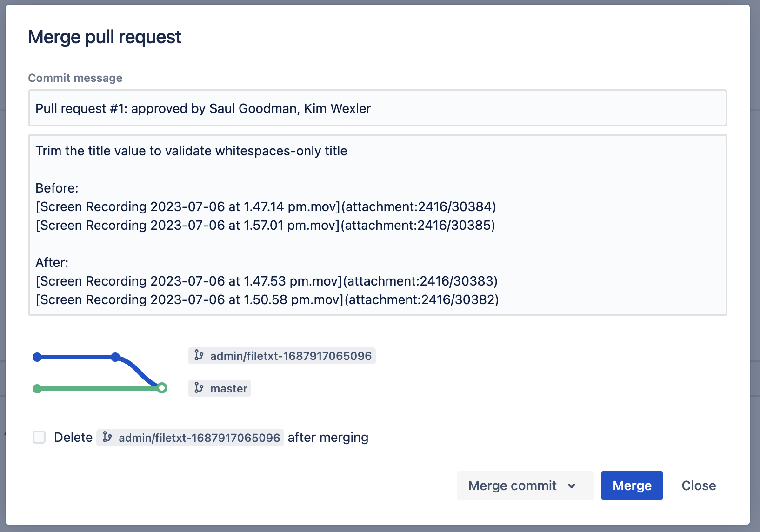Click the source branch tag admin/filetxt-1687917065096 by diagram
Image resolution: width=760 pixels, height=532 pixels.
point(291,356)
